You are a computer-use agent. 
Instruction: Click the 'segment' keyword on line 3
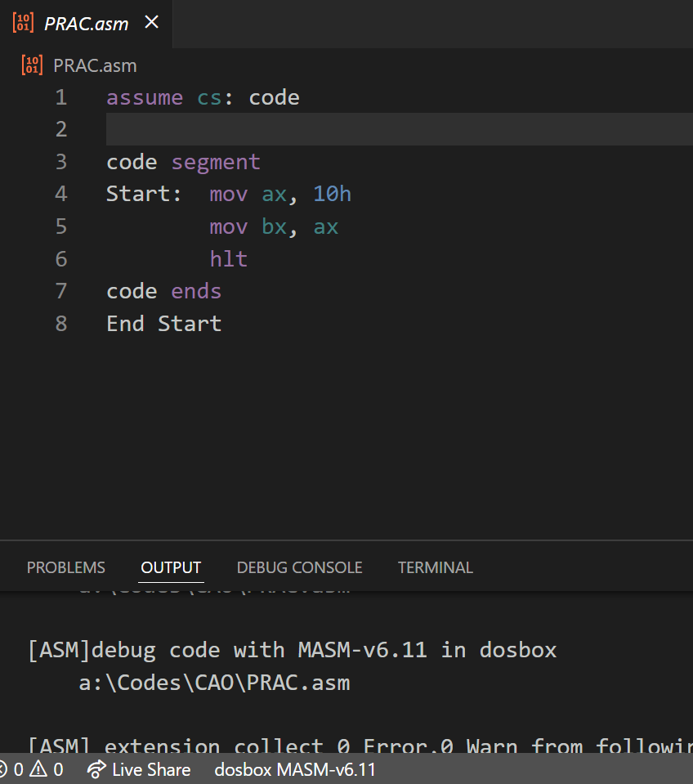(216, 162)
